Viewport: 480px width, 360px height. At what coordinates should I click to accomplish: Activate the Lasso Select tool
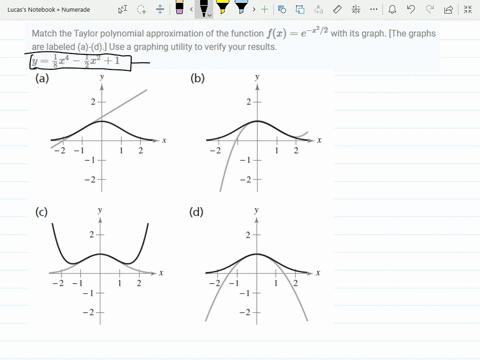click(x=142, y=9)
